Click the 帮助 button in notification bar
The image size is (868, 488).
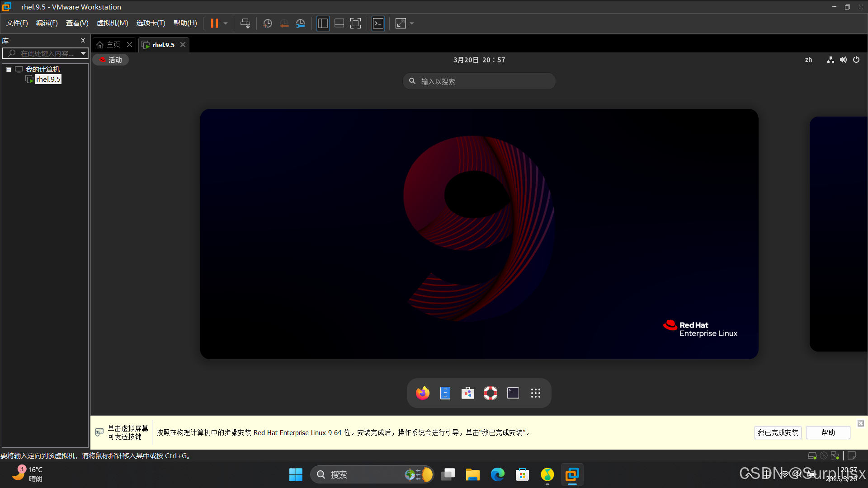click(x=828, y=432)
